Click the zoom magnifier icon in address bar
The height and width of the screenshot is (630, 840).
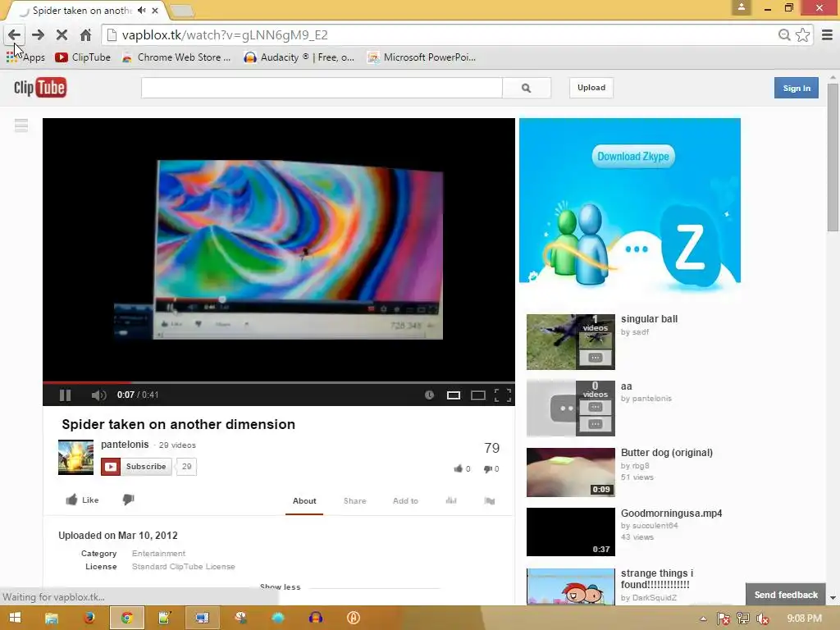784,34
